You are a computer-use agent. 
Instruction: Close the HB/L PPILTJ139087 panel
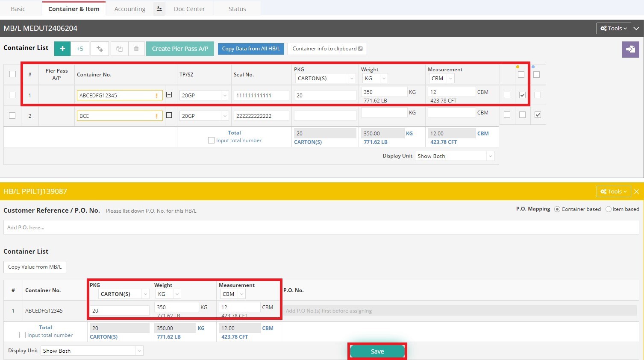[636, 192]
